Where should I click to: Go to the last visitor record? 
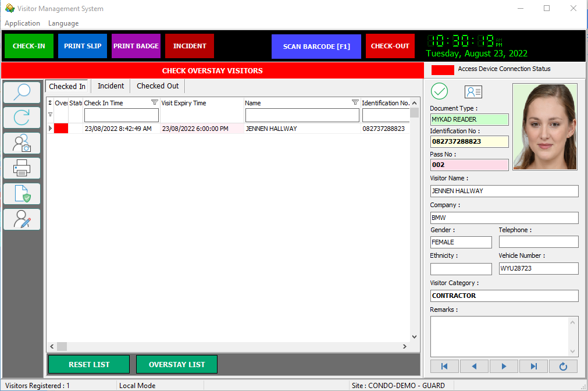(533, 366)
